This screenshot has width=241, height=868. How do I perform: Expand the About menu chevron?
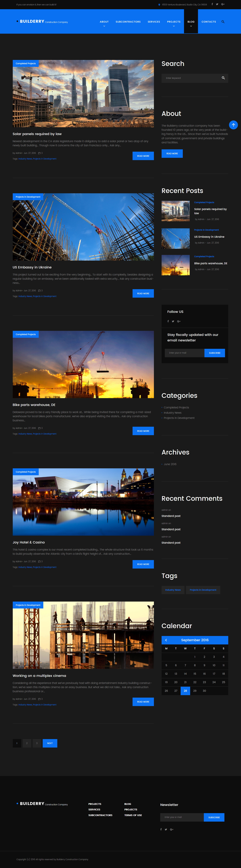pyautogui.click(x=104, y=26)
